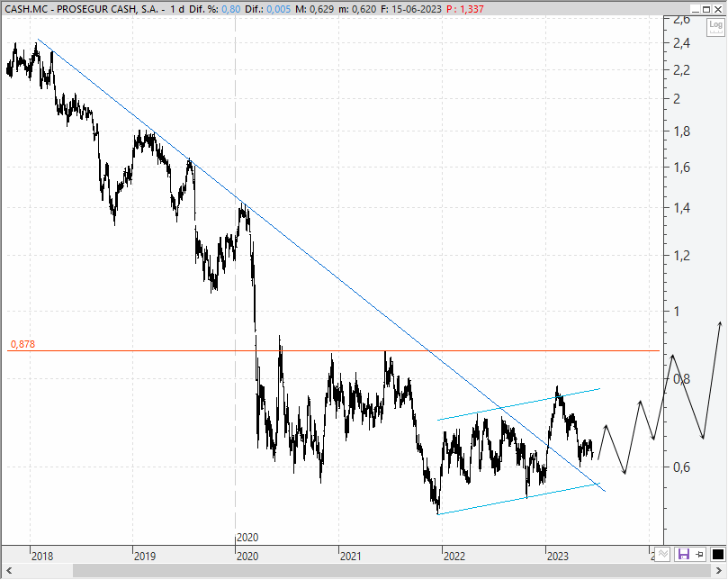Open the black color swatch
Image resolution: width=728 pixels, height=580 pixels.
tap(718, 554)
